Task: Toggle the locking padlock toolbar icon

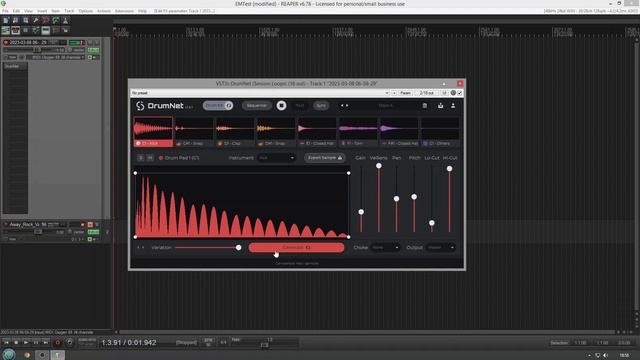Action: coord(66,30)
